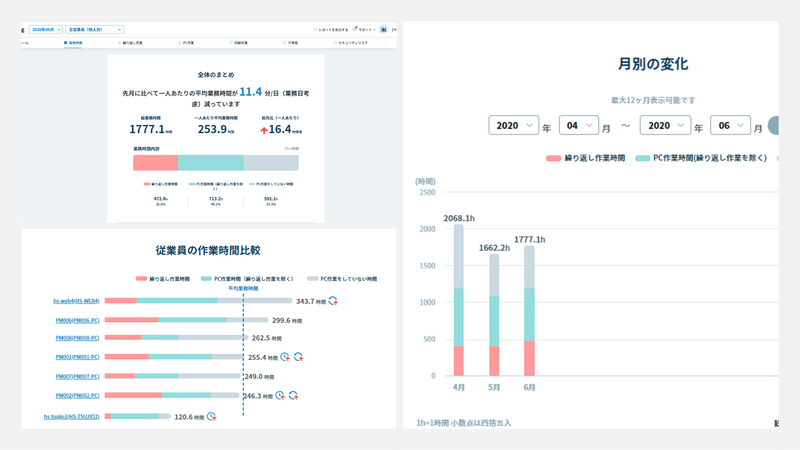
Task: Toggle PC作業をしていない時間 legend in employee comparison
Action: point(342,279)
